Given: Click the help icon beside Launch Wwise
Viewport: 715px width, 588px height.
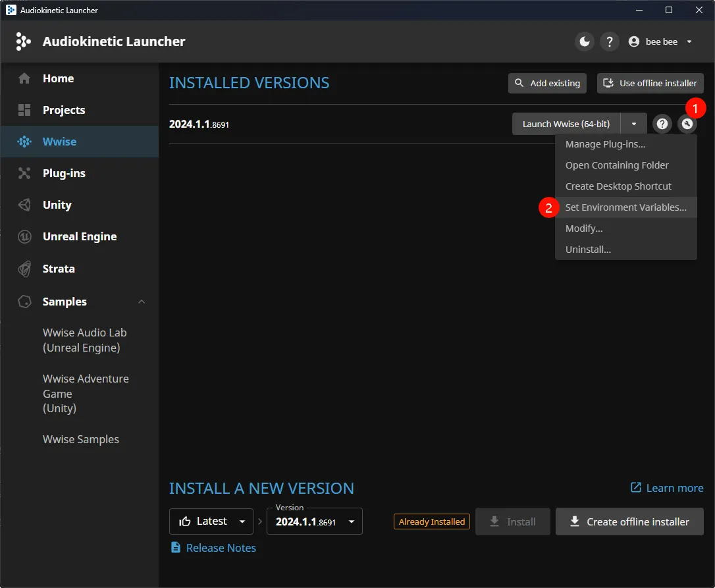Looking at the screenshot, I should [662, 124].
